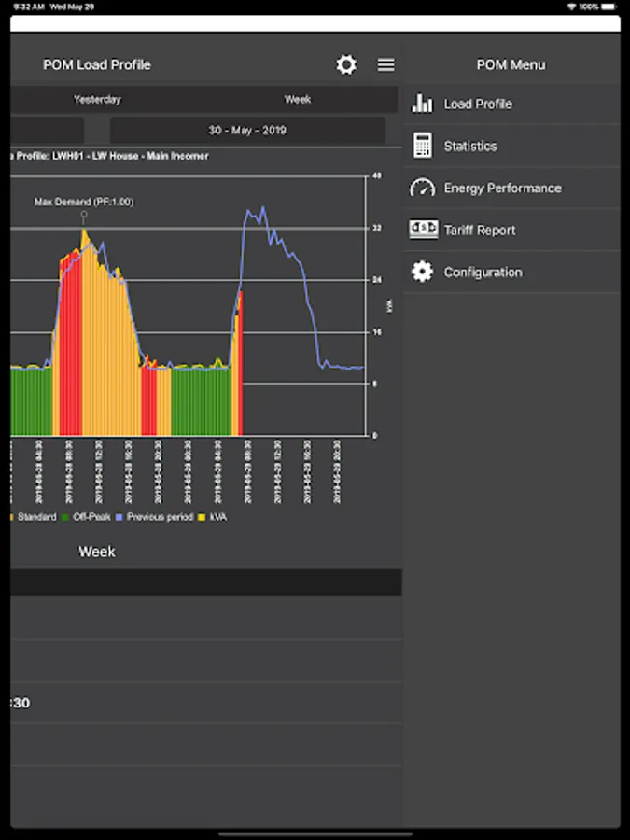This screenshot has height=840, width=630.
Task: Click the POM Menu title
Action: (x=511, y=64)
